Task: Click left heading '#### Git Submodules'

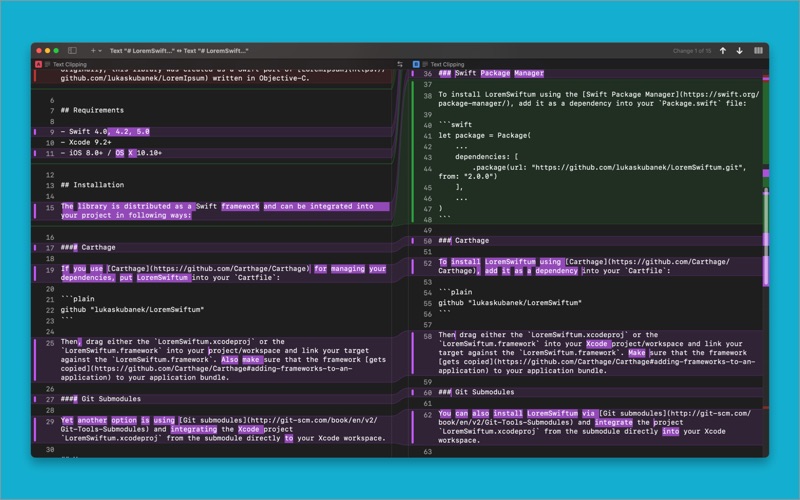Action: 101,399
